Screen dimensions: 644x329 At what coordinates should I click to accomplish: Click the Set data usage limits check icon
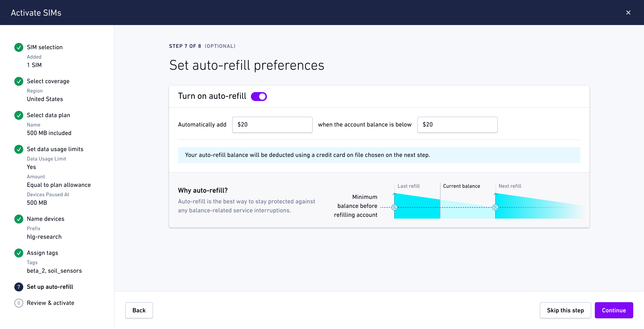click(x=19, y=150)
